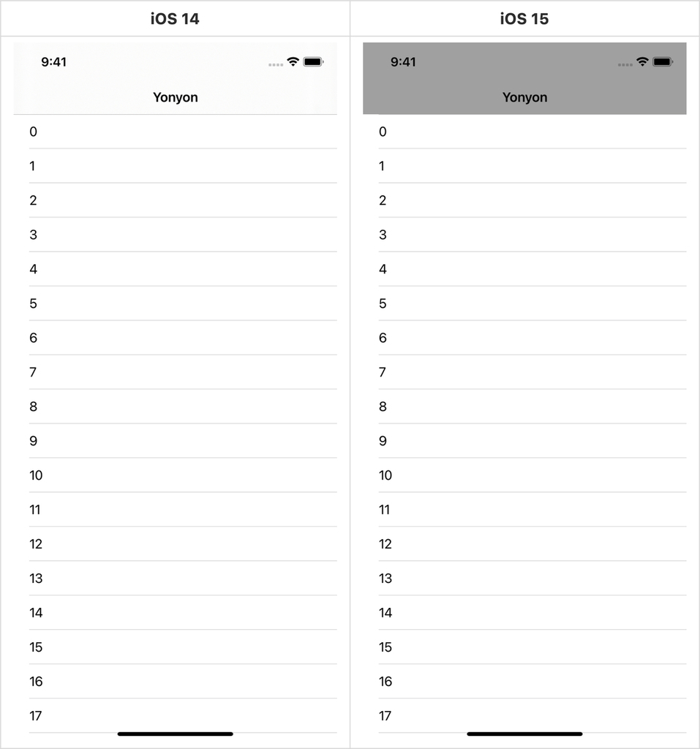Choose row 10 in the iOS 14 list
700x749 pixels.
(176, 475)
